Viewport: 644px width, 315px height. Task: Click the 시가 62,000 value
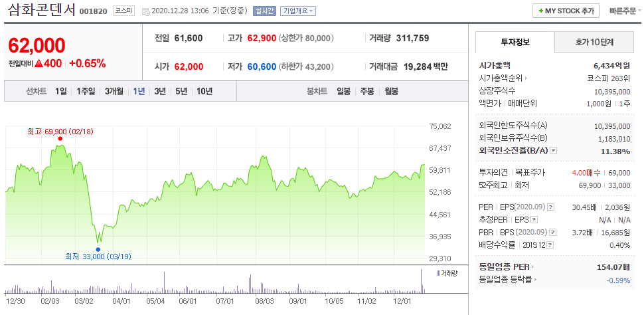click(188, 66)
